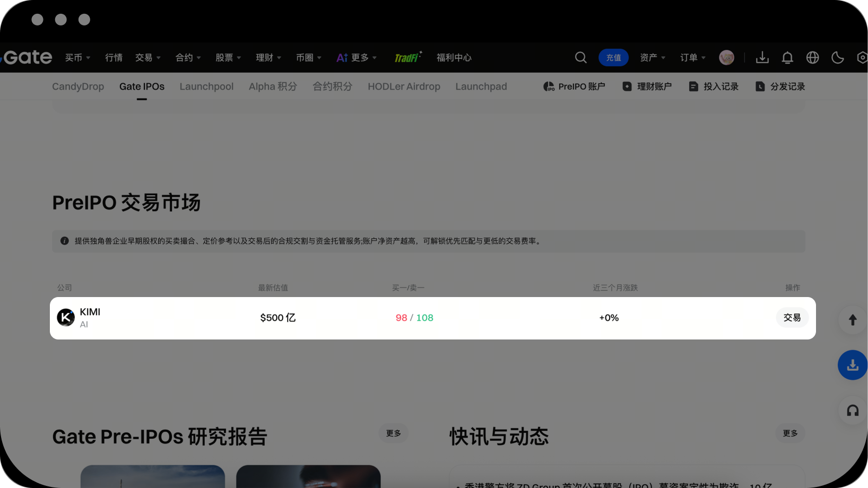Open the notifications bell

787,57
